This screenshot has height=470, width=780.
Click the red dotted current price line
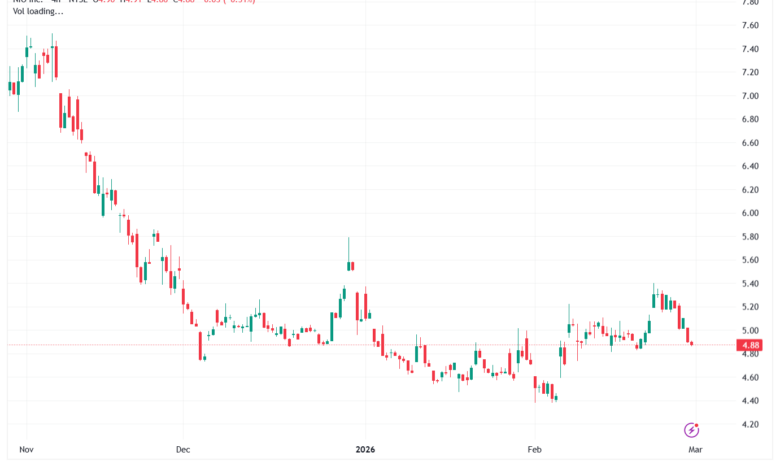[x=400, y=345]
